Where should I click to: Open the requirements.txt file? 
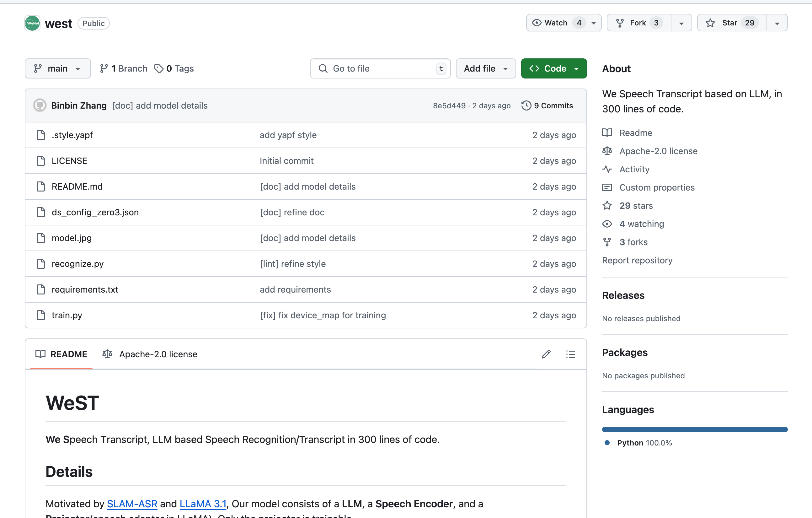tap(85, 289)
